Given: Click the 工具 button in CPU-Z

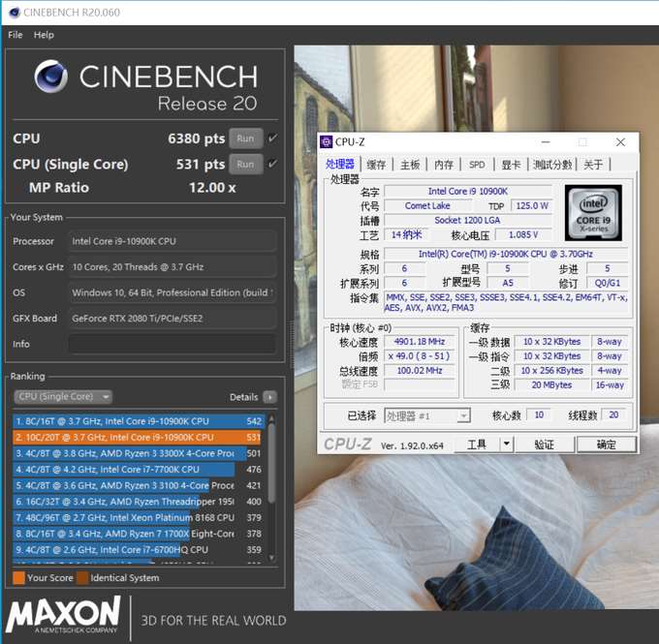Looking at the screenshot, I should (x=477, y=445).
